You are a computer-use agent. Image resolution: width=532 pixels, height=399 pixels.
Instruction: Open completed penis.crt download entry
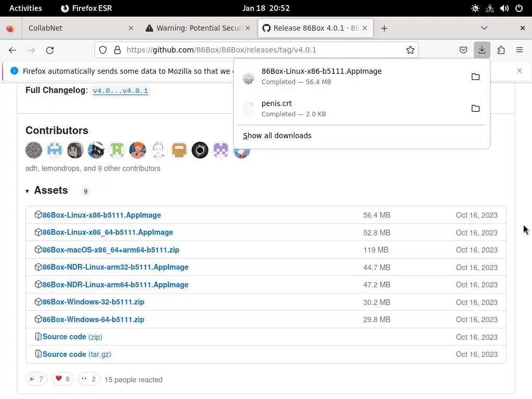(352, 109)
